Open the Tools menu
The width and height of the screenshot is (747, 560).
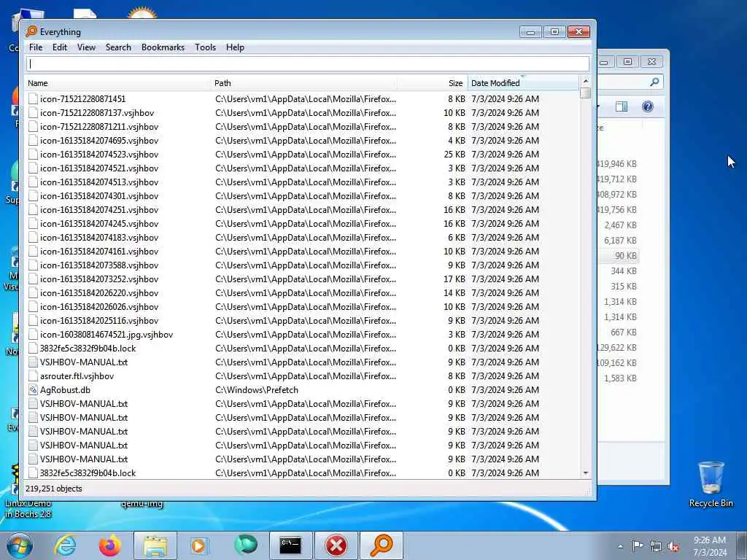205,47
